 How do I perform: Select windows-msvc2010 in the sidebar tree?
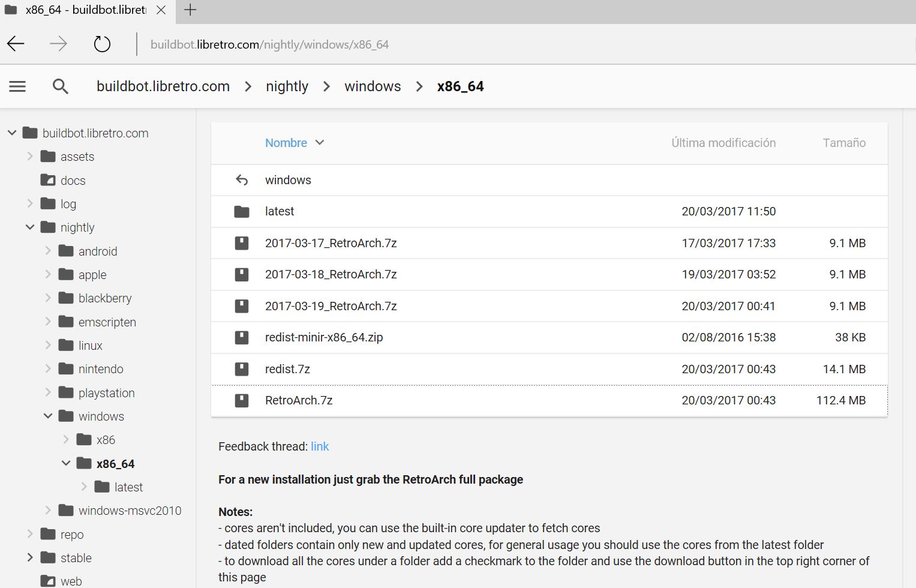[x=130, y=511]
